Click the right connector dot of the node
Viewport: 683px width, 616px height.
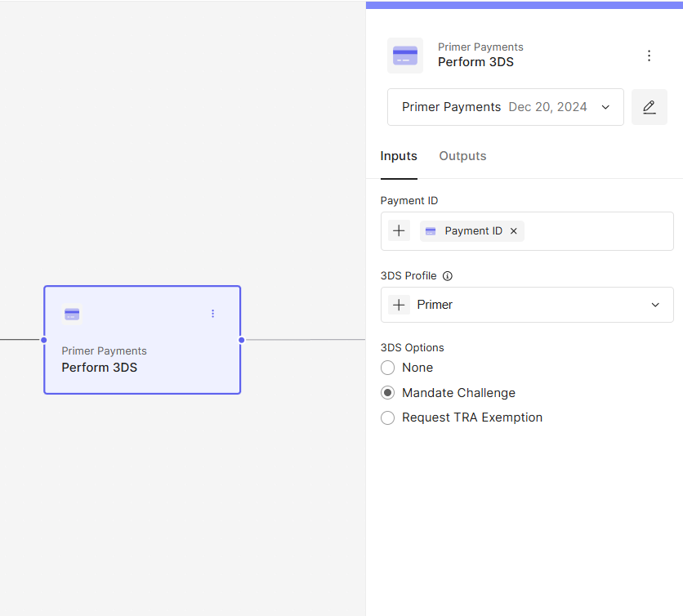point(241,340)
